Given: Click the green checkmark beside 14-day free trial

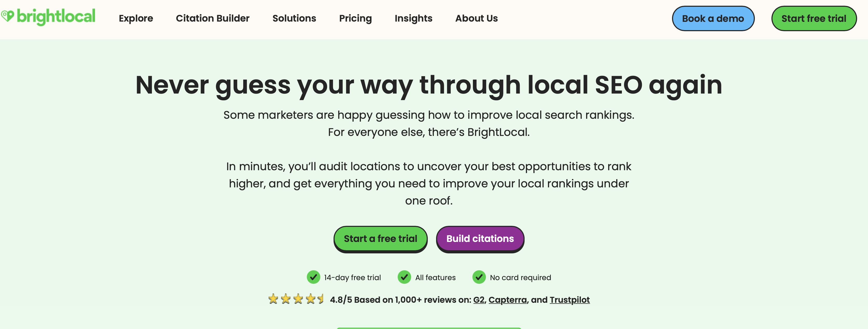Looking at the screenshot, I should [x=314, y=277].
